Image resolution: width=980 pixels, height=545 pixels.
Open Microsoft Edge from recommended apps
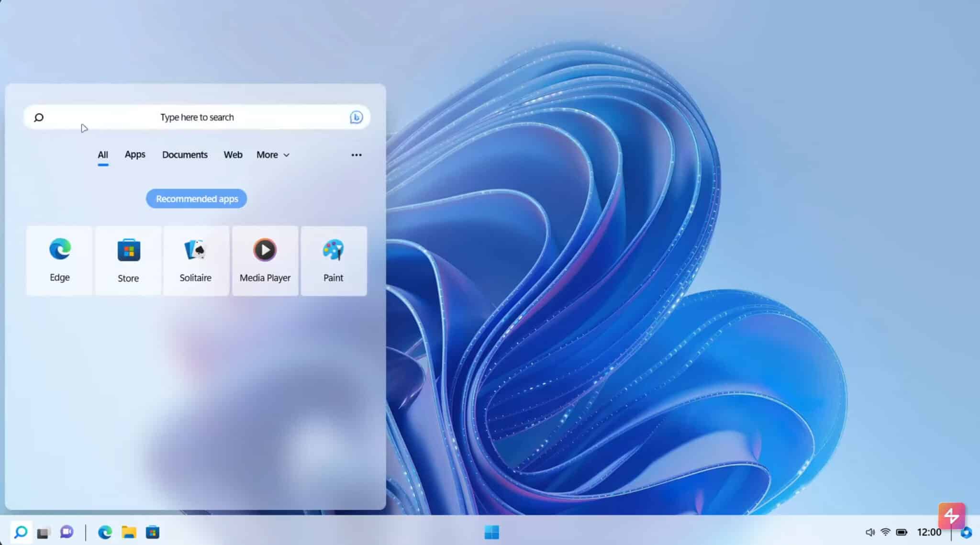pos(59,260)
